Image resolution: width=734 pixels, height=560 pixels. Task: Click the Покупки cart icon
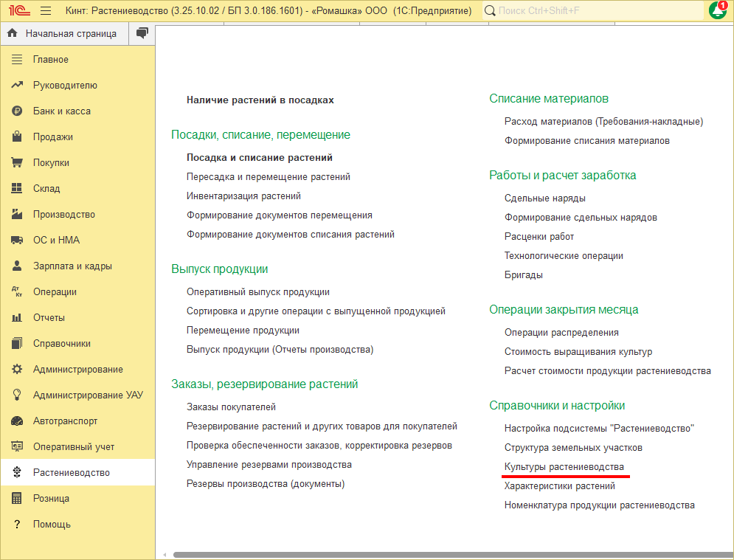(x=18, y=163)
